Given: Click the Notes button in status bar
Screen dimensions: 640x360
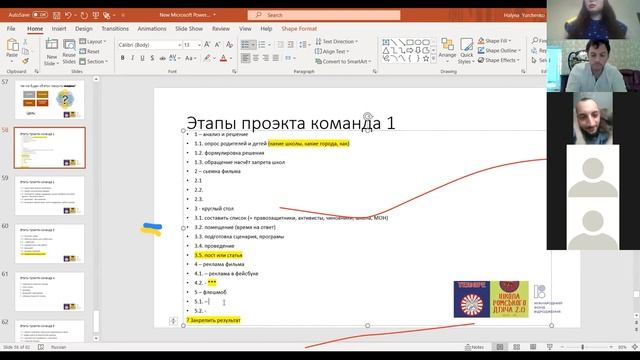Looking at the screenshot, I should pos(474,347).
